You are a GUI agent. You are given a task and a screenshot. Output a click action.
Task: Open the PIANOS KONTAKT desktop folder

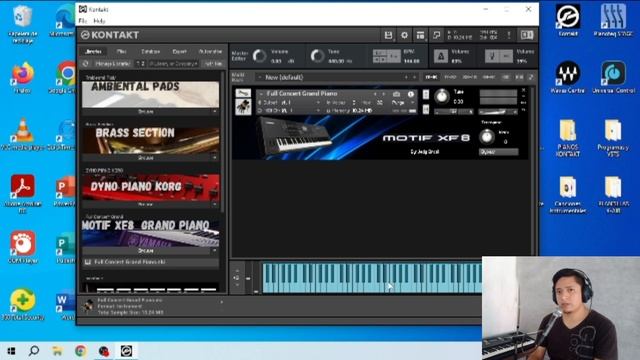(568, 138)
